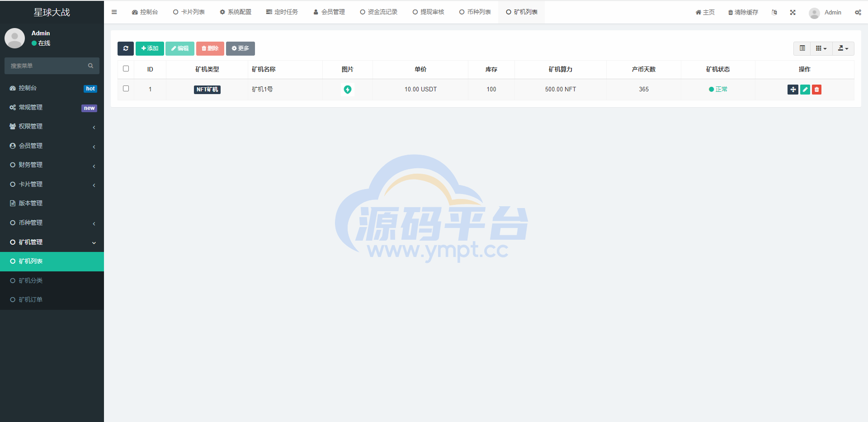Toggle the sidebar hamburger menu icon
The image size is (868, 422).
pos(114,12)
